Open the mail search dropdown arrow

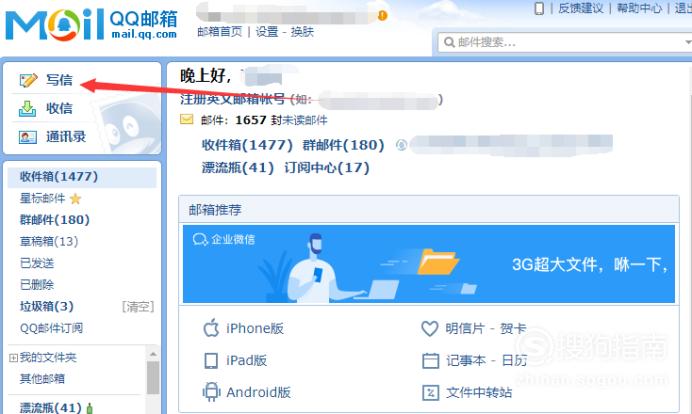point(688,42)
